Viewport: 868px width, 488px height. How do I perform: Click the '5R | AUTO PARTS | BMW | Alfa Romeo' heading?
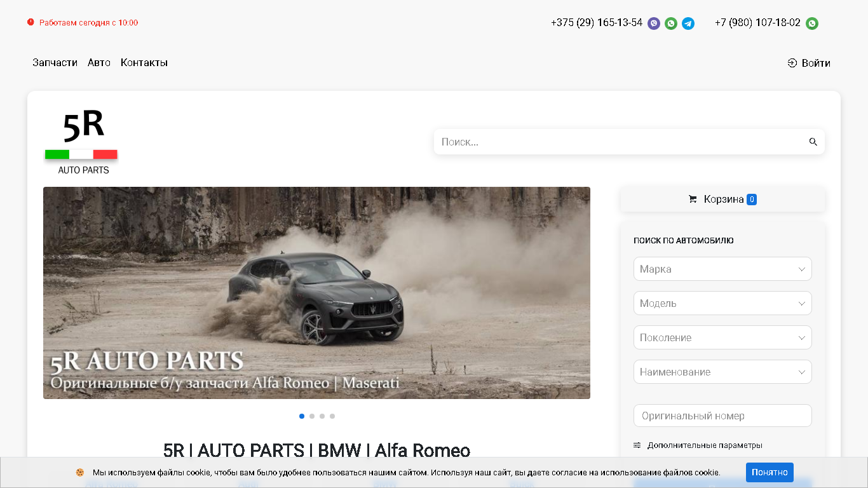click(x=316, y=451)
